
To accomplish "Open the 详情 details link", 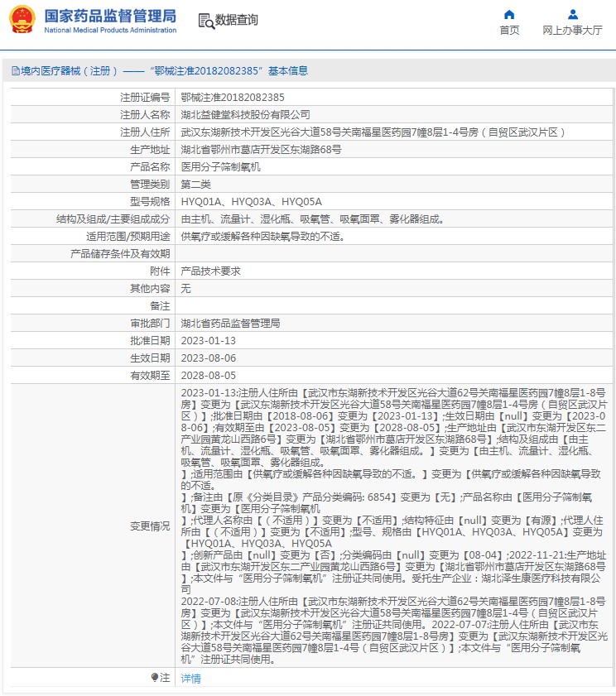I will (191, 679).
